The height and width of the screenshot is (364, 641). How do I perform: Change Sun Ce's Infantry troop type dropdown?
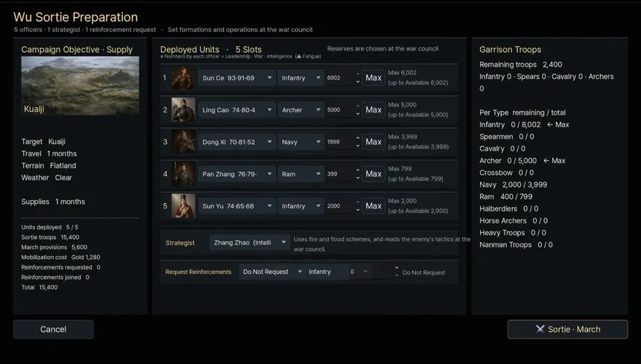pyautogui.click(x=300, y=78)
